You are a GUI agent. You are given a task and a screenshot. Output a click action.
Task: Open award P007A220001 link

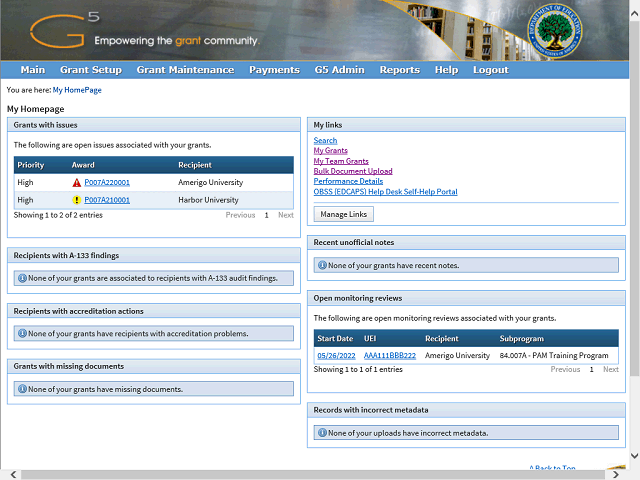pos(107,183)
